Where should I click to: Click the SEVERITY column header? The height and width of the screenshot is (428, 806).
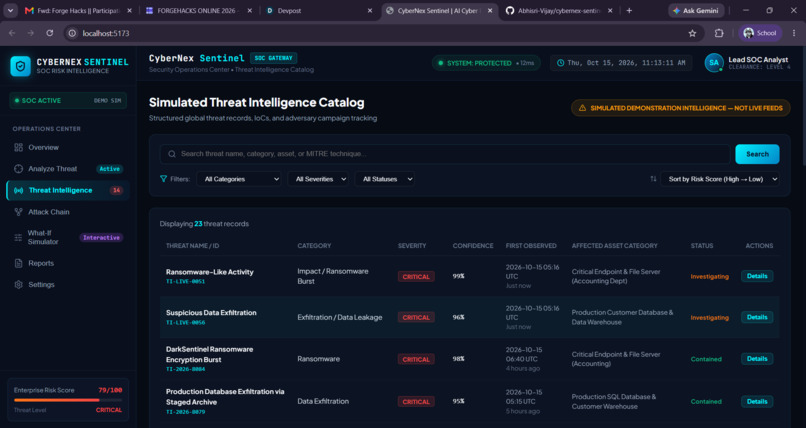(412, 246)
